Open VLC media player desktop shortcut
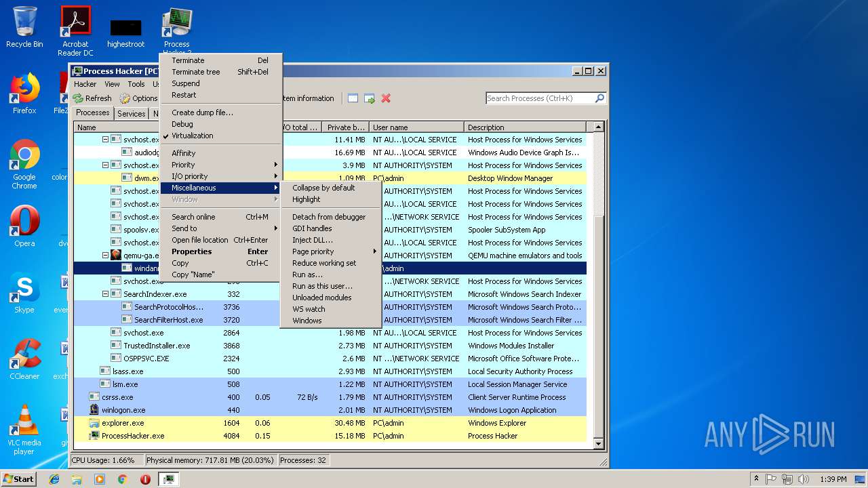This screenshot has height=488, width=868. pyautogui.click(x=24, y=430)
